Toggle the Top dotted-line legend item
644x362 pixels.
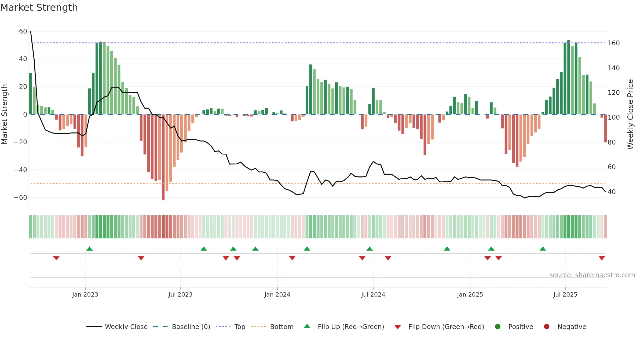tap(230, 327)
